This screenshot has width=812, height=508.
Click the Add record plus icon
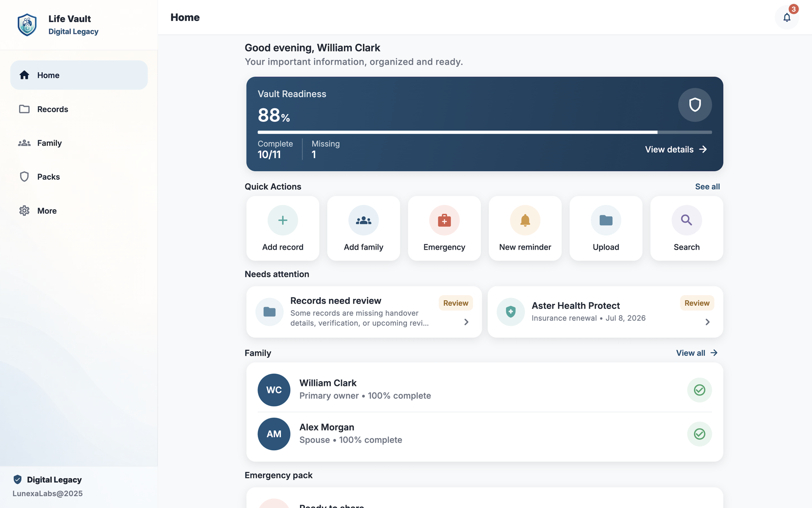(283, 220)
